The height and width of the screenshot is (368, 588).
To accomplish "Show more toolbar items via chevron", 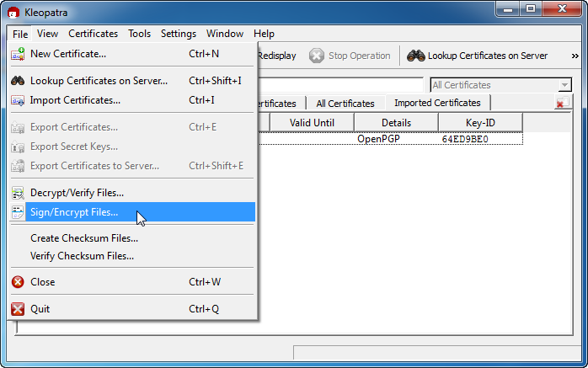I will pyautogui.click(x=575, y=56).
